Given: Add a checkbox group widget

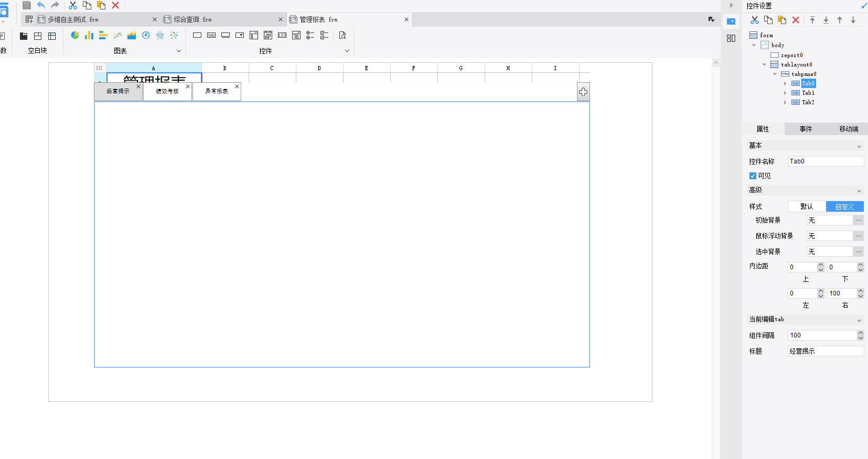Looking at the screenshot, I should [325, 35].
